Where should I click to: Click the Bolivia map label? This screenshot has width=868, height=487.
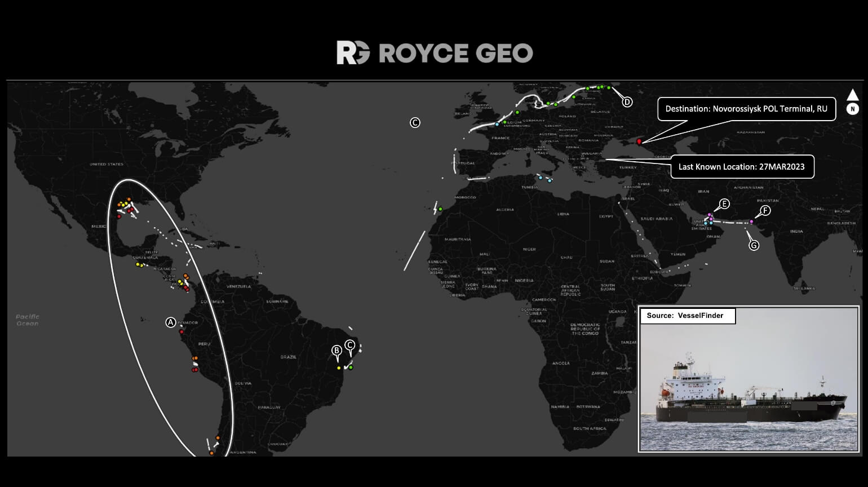[242, 383]
